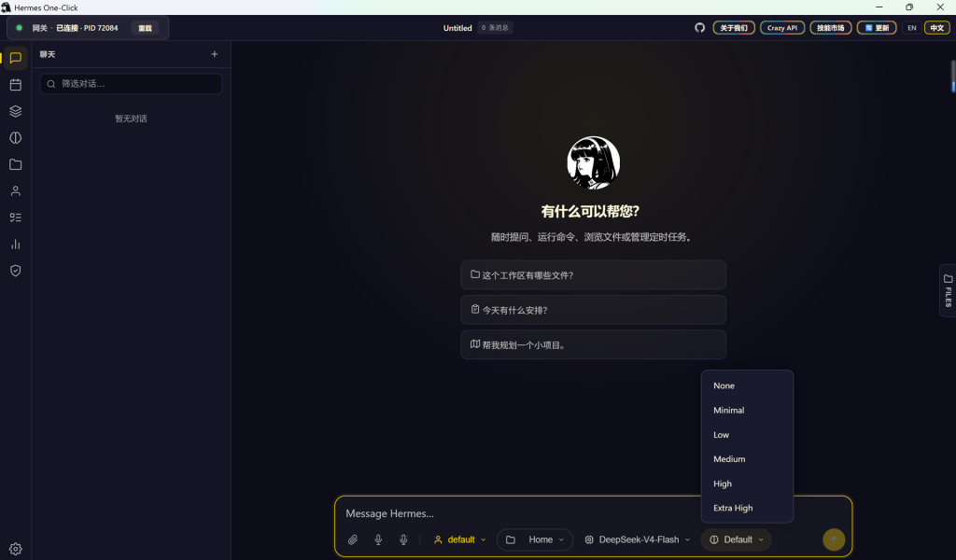Start a new chat with plus icon
The image size is (956, 560).
[x=214, y=54]
